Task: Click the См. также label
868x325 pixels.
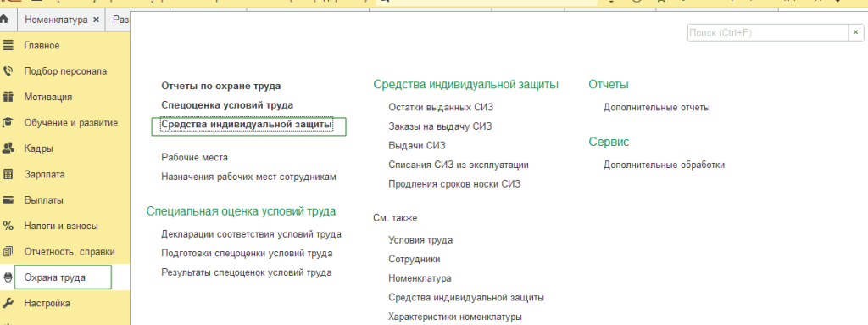Action: click(395, 218)
